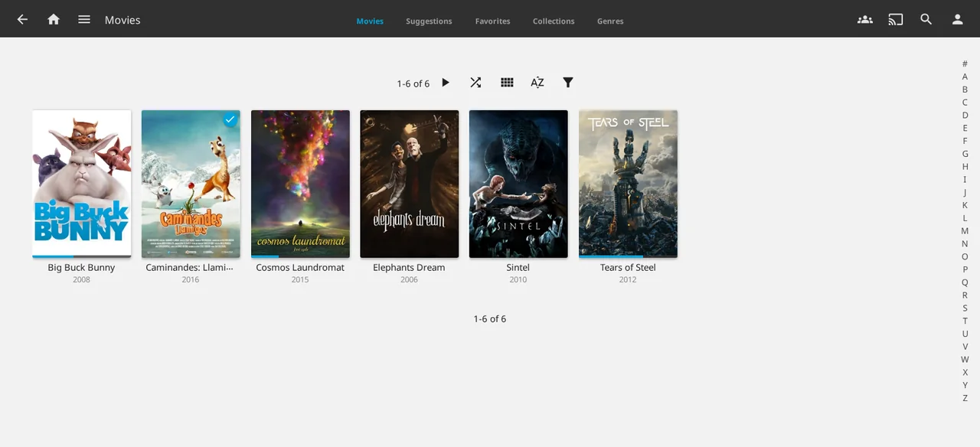Jump to # in alphabet picker
980x447 pixels.
tap(965, 64)
